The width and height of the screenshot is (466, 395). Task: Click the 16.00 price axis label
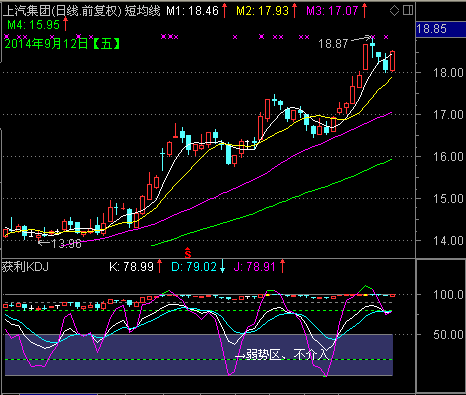click(x=448, y=157)
